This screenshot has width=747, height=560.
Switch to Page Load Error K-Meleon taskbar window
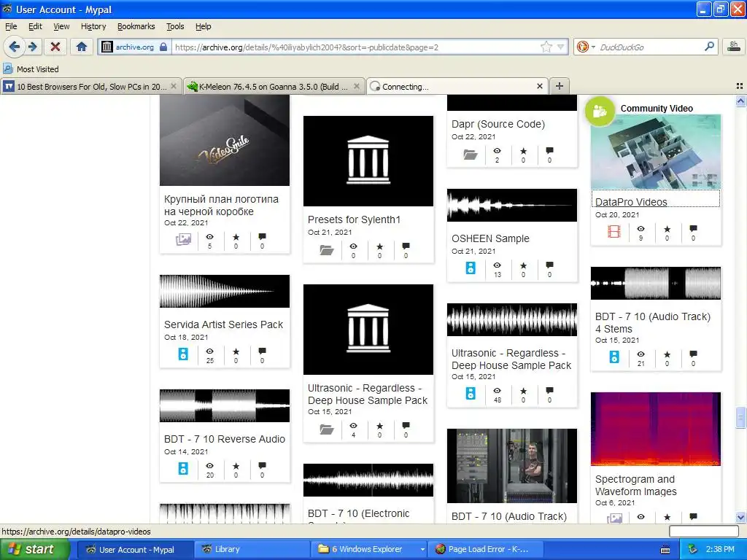tap(485, 549)
